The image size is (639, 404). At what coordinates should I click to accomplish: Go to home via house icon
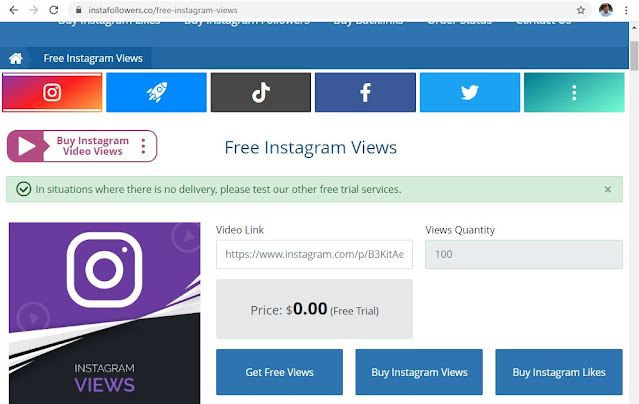pyautogui.click(x=15, y=58)
